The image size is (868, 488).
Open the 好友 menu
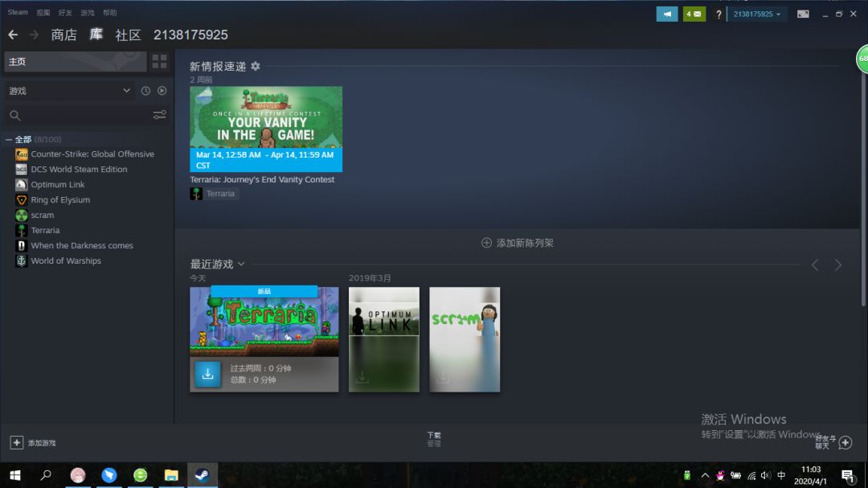65,12
